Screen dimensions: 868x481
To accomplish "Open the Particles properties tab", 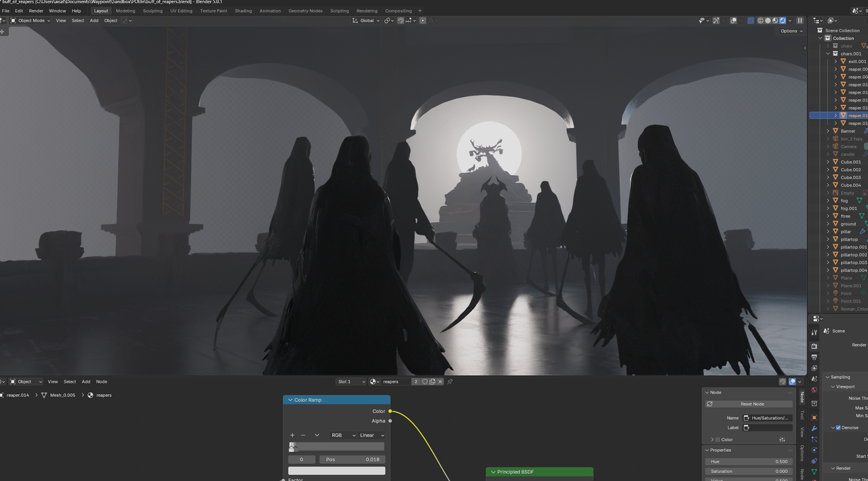I will [814, 439].
